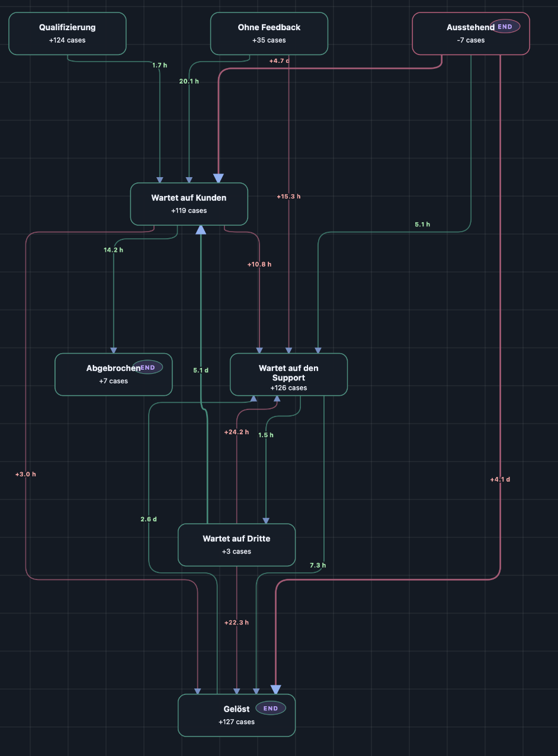Viewport: 558px width, 756px height.
Task: Click the green 5.1 d edge label
Action: coord(201,370)
